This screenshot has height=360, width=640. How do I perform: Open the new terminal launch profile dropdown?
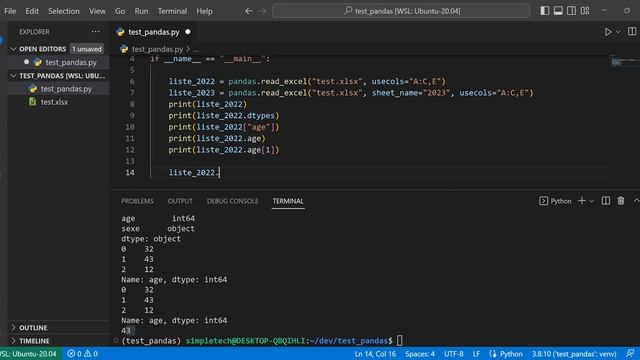point(591,201)
